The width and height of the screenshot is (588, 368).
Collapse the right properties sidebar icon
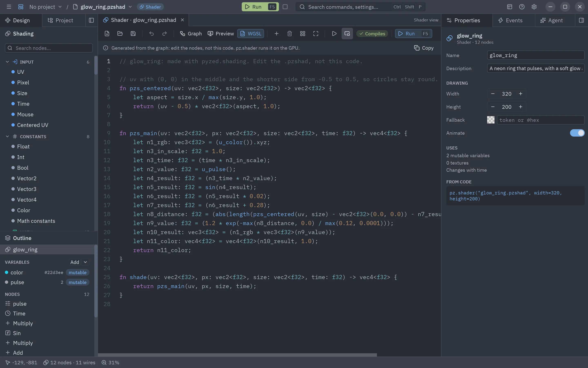click(x=581, y=20)
